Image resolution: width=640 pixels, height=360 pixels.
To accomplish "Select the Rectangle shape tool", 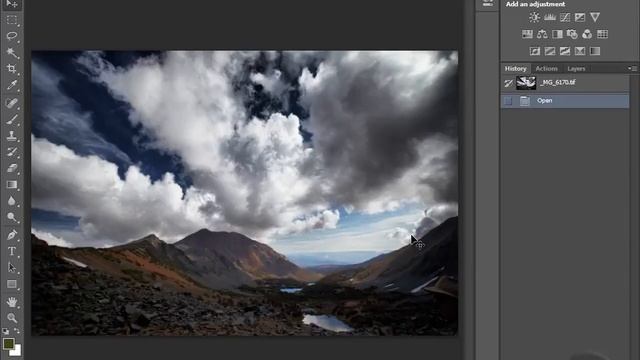I will pyautogui.click(x=11, y=284).
